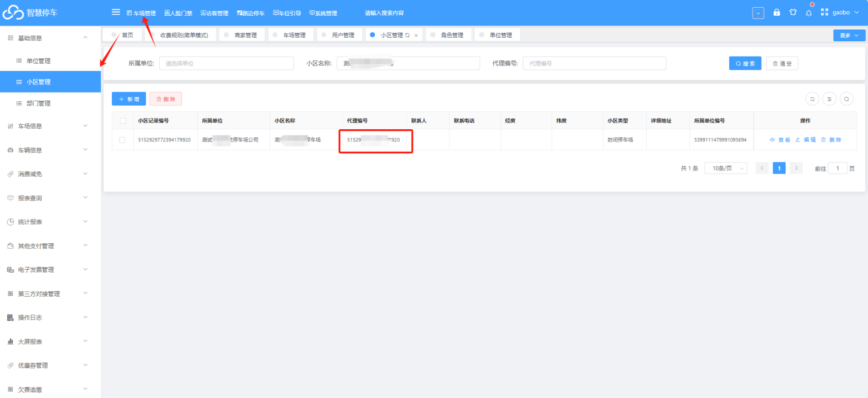Switch to the 首页 tab

point(122,35)
